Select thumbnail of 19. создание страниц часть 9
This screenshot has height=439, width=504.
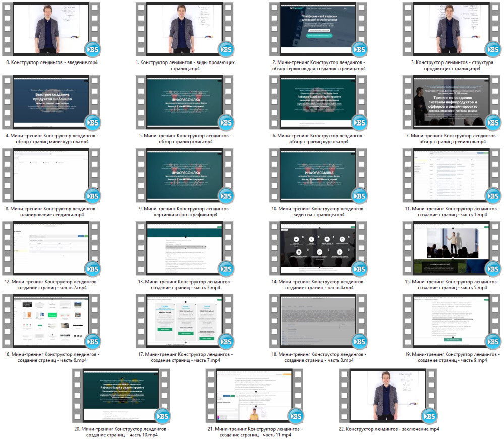point(451,321)
